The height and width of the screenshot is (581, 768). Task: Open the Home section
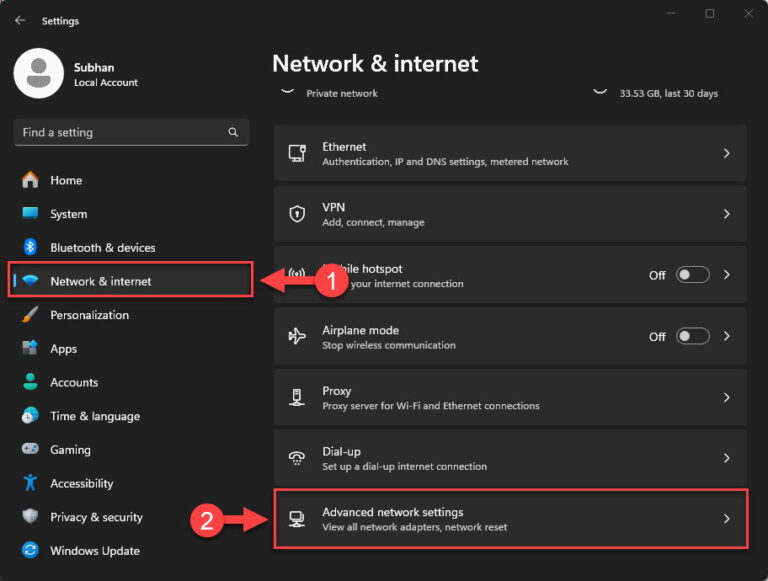point(131,180)
